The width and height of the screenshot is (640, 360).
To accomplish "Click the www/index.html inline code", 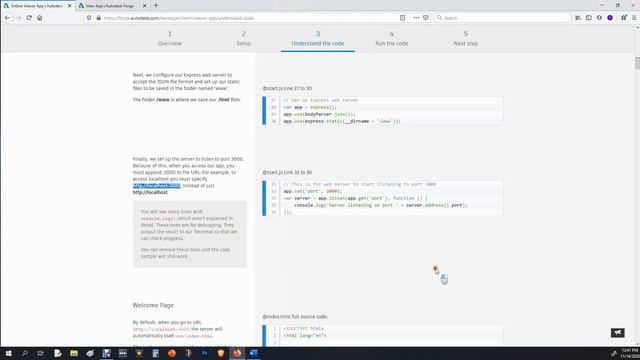I will coord(194,336).
